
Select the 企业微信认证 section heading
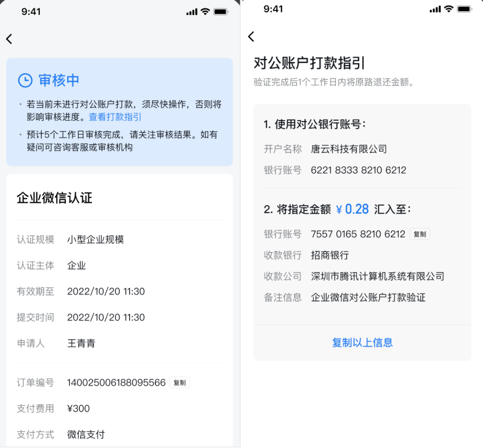click(x=54, y=198)
